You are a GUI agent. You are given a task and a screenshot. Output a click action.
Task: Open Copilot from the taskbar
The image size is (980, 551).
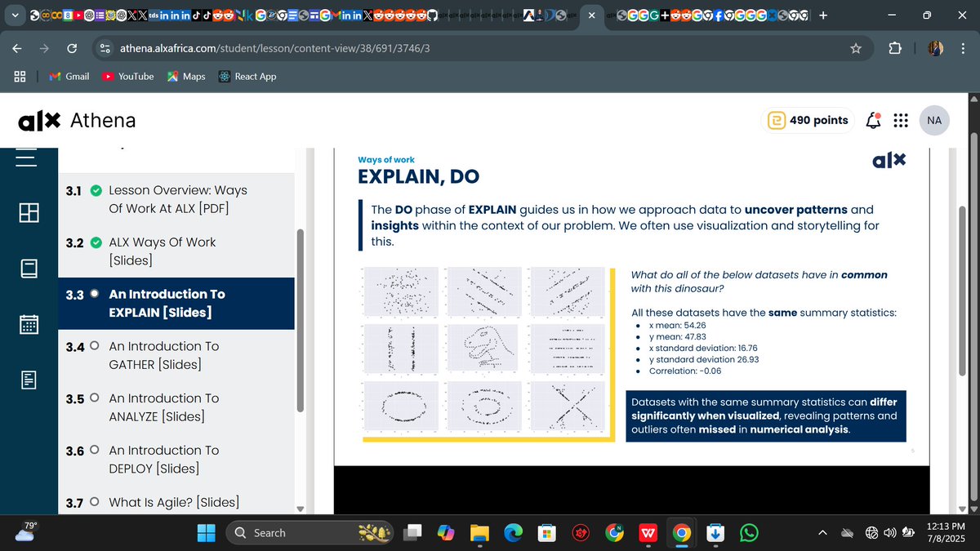pos(446,532)
